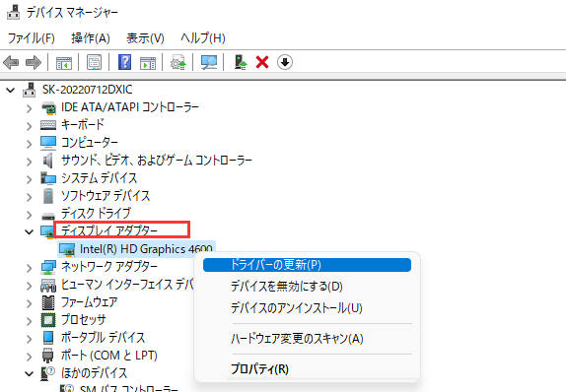Viewport: 566px width, 392px height.
Task: Click the Forward arrow toolbar icon
Action: [34, 62]
